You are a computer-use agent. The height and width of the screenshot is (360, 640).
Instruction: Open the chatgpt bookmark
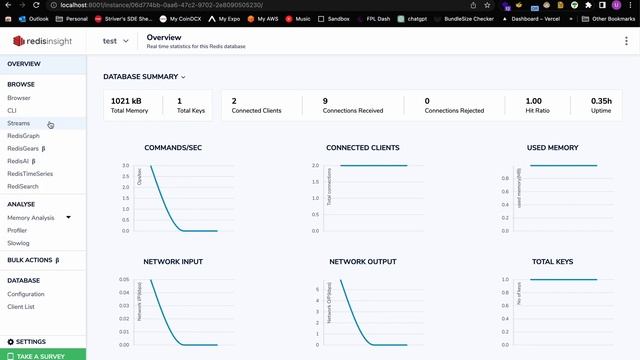(412, 19)
